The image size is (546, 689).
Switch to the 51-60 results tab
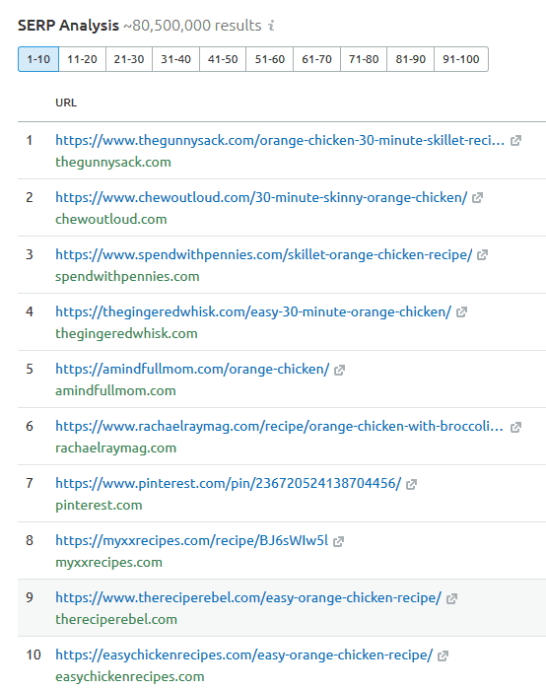[270, 59]
